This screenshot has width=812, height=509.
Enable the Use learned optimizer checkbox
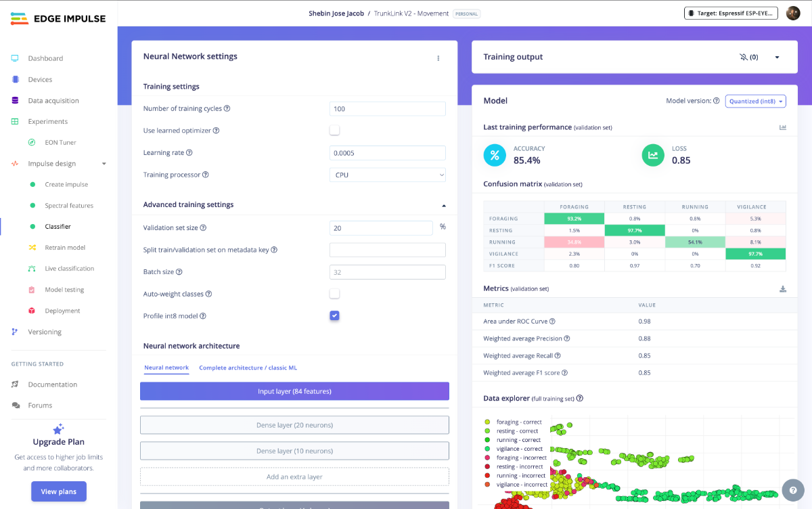point(334,131)
